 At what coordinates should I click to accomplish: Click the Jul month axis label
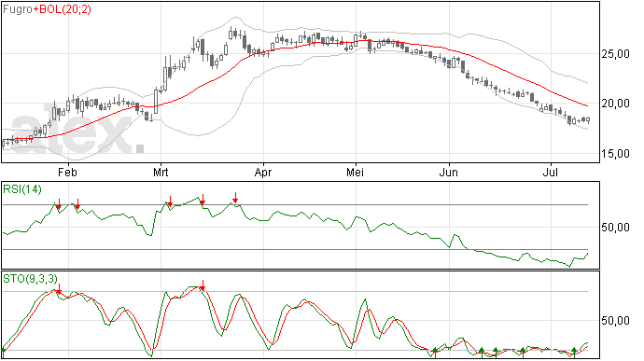[x=551, y=172]
